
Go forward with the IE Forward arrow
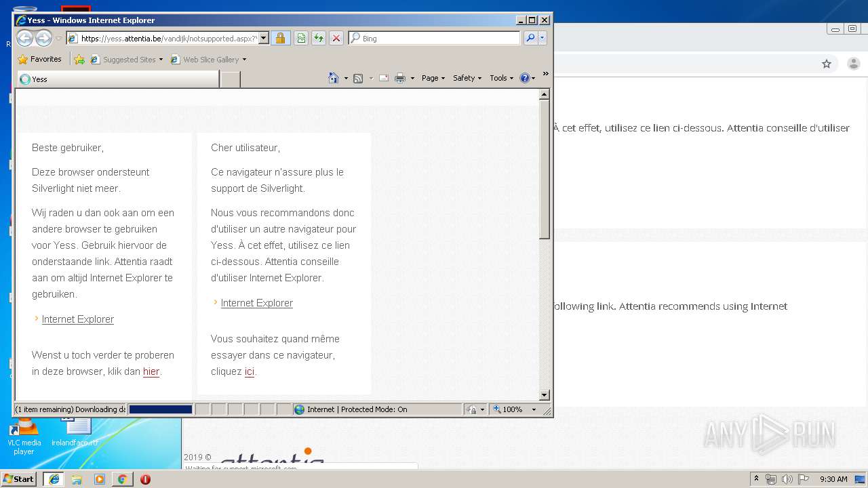click(43, 38)
